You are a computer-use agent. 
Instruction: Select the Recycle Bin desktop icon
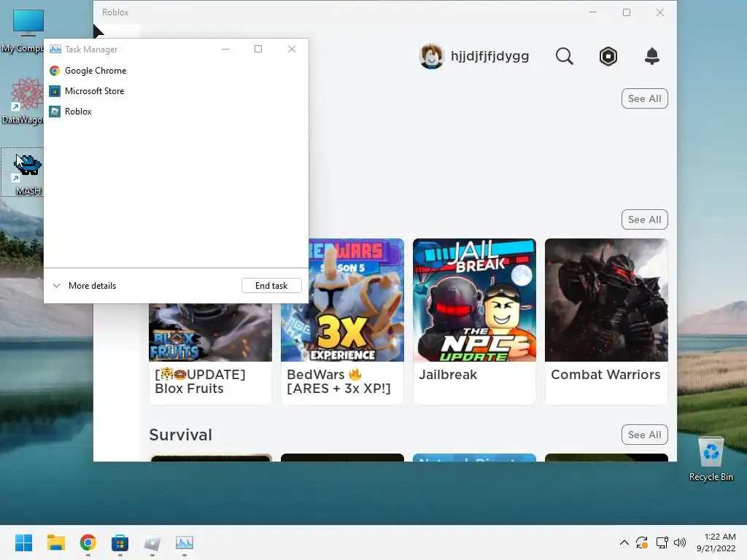[x=711, y=459]
